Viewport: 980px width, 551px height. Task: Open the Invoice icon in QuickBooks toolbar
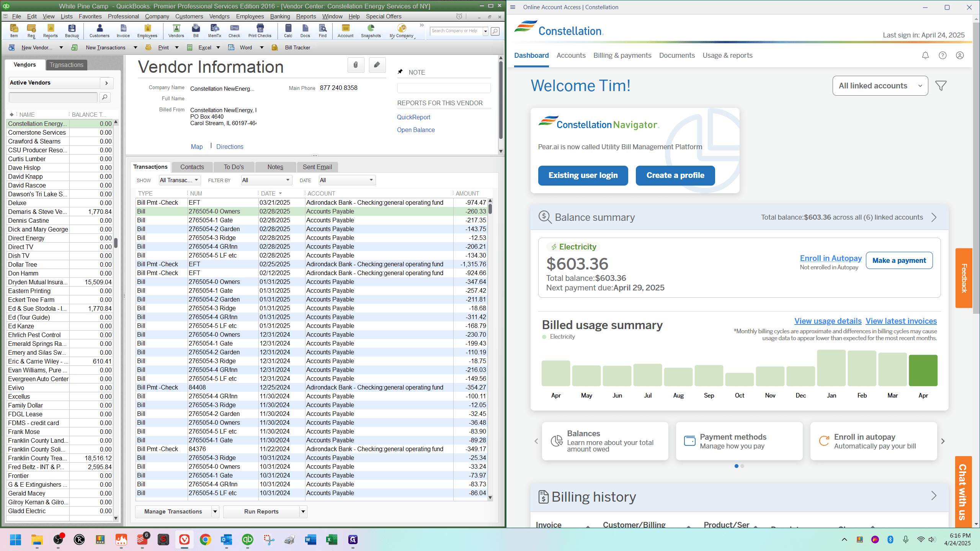coord(123,31)
